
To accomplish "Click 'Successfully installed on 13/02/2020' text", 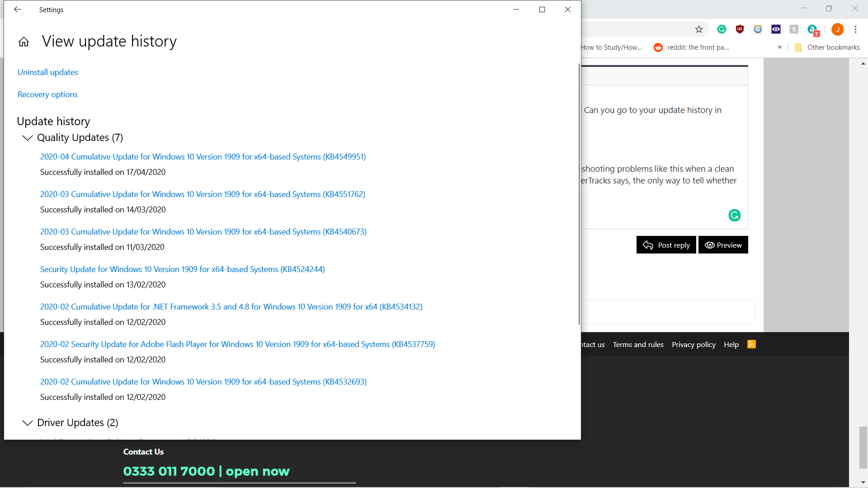I will (x=103, y=285).
